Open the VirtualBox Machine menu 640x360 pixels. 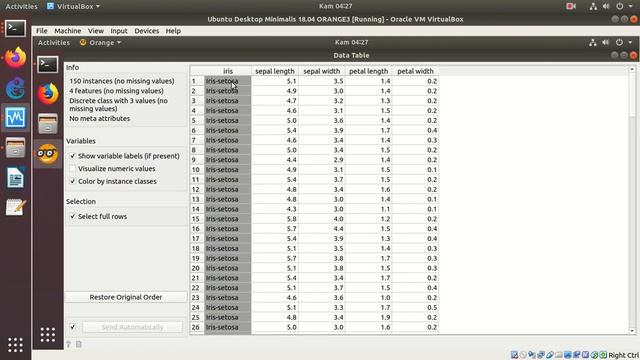coord(67,31)
